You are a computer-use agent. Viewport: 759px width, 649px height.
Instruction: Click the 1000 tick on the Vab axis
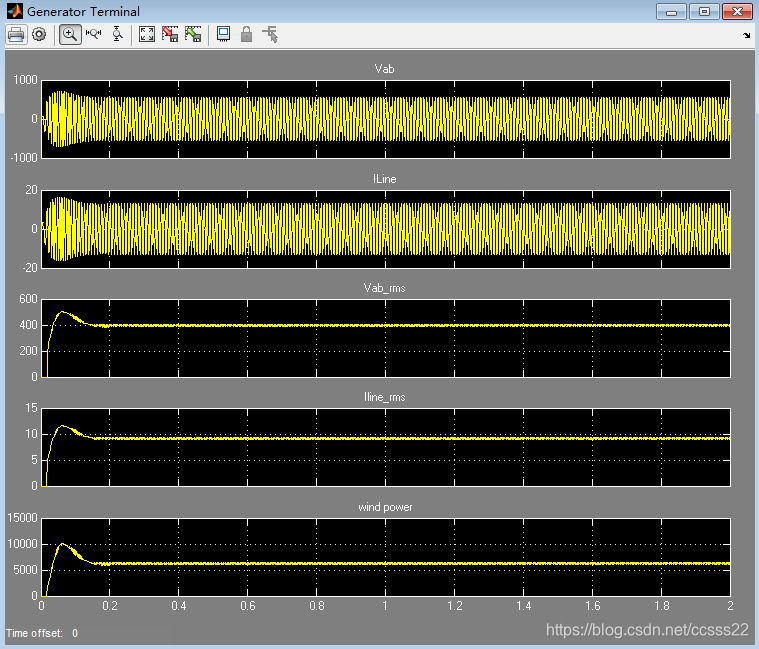coord(25,80)
